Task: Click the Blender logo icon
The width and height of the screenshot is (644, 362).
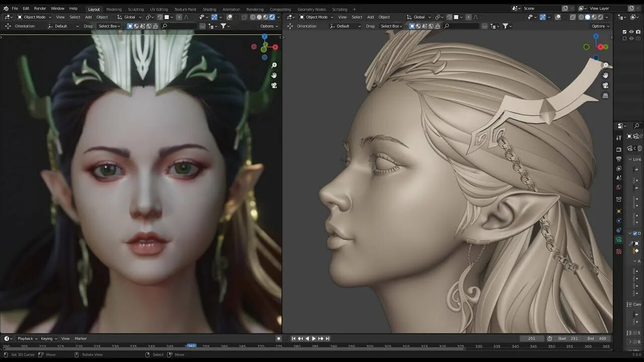Action: click(6, 9)
